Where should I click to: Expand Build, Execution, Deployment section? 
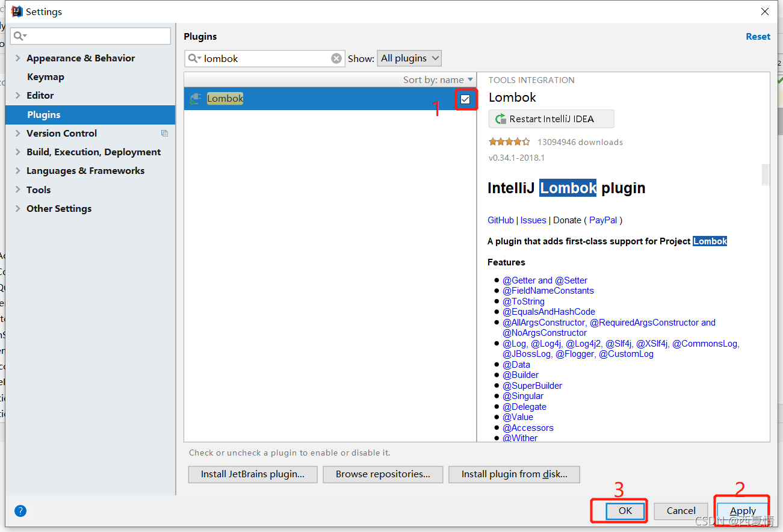pyautogui.click(x=18, y=152)
